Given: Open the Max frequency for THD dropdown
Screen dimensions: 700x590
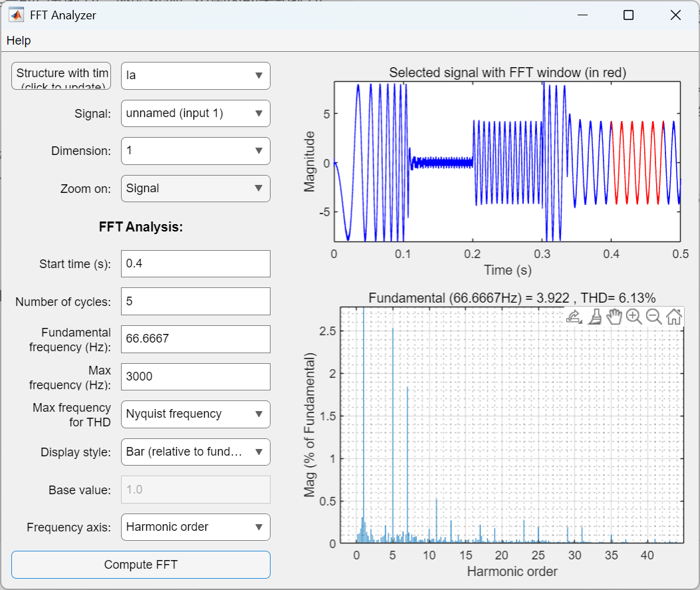Looking at the screenshot, I should (195, 414).
